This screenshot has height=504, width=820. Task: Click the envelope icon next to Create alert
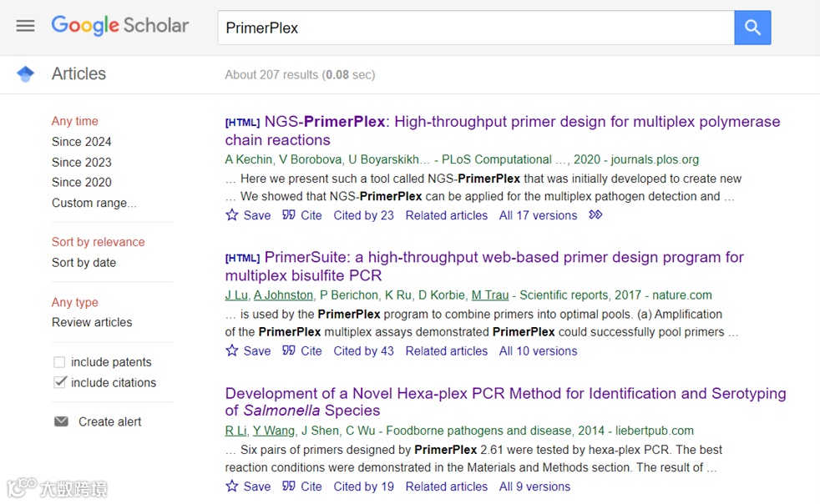[61, 421]
